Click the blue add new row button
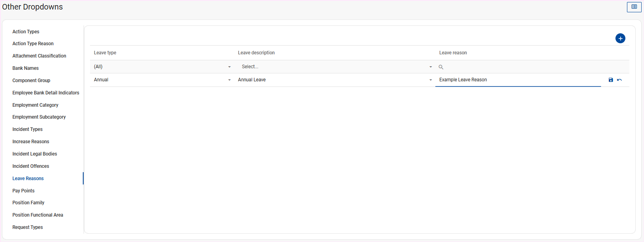The width and height of the screenshot is (644, 242). coord(620,38)
